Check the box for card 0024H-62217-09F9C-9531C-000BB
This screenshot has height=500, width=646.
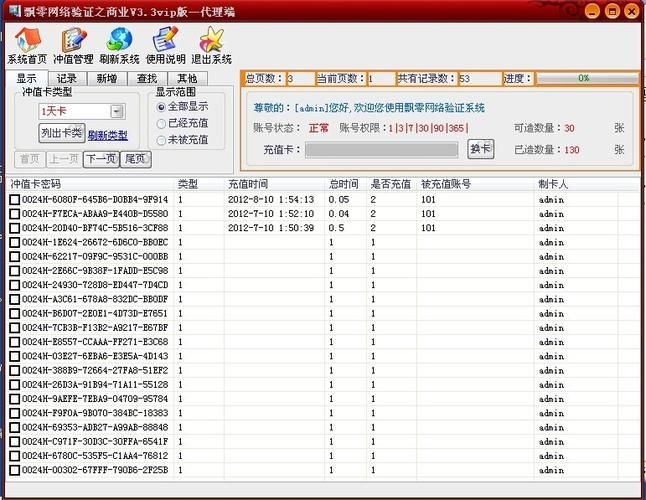15,257
